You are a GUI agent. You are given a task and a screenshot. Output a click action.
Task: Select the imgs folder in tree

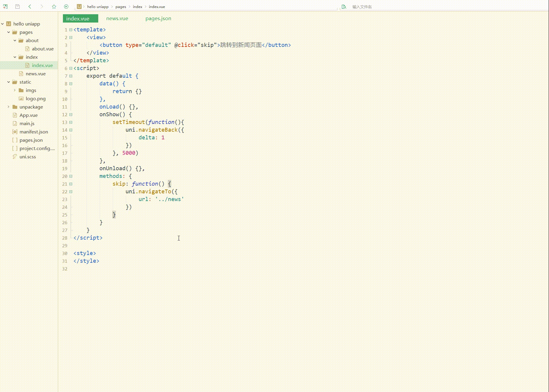coord(31,90)
